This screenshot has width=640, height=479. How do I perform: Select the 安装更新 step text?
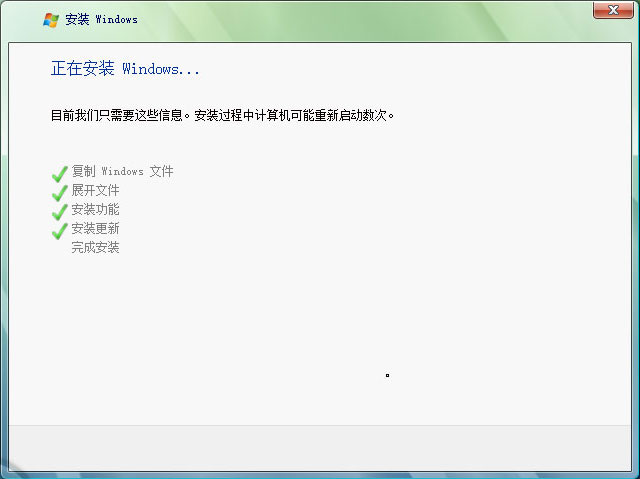[x=96, y=228]
